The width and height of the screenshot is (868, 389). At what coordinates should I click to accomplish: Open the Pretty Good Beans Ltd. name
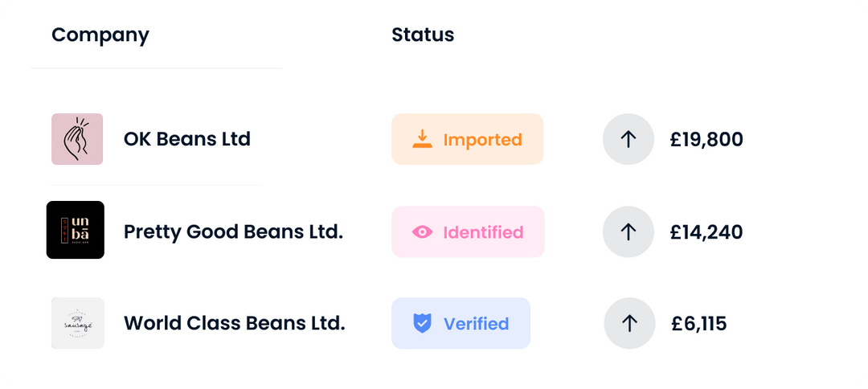pyautogui.click(x=233, y=232)
